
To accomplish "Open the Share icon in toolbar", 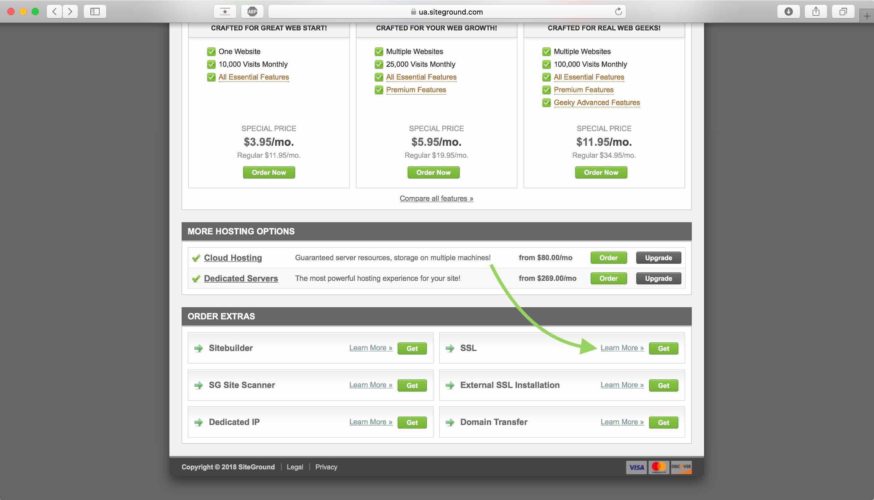I will pos(815,11).
